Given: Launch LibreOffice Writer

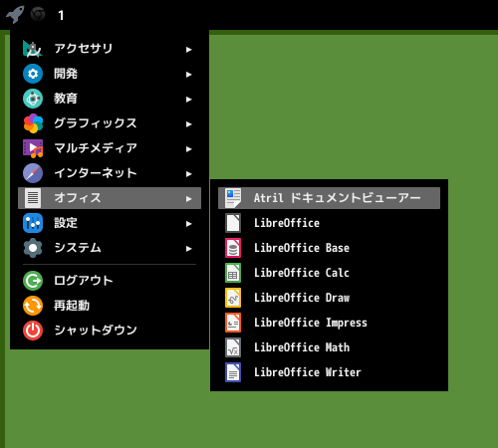Looking at the screenshot, I should pyautogui.click(x=329, y=372).
